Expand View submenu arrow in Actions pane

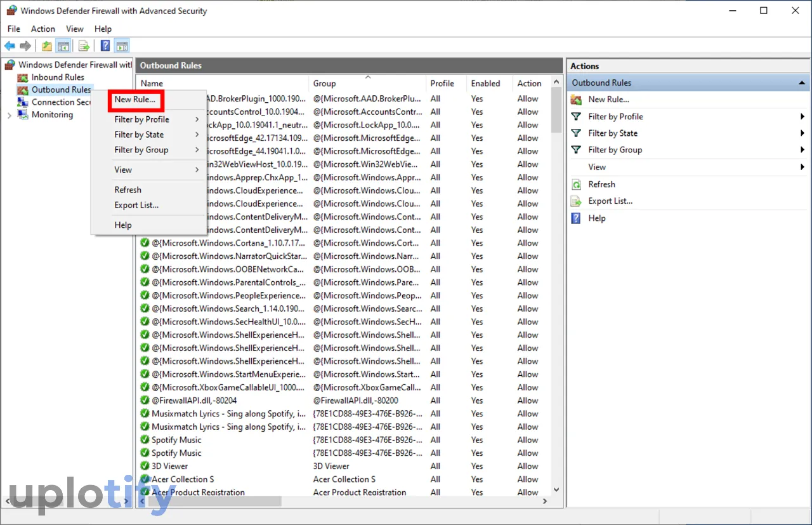802,168
